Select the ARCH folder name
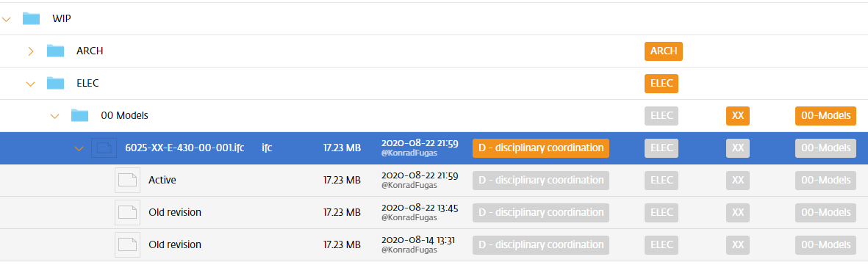Image resolution: width=868 pixels, height=265 pixels. 90,51
